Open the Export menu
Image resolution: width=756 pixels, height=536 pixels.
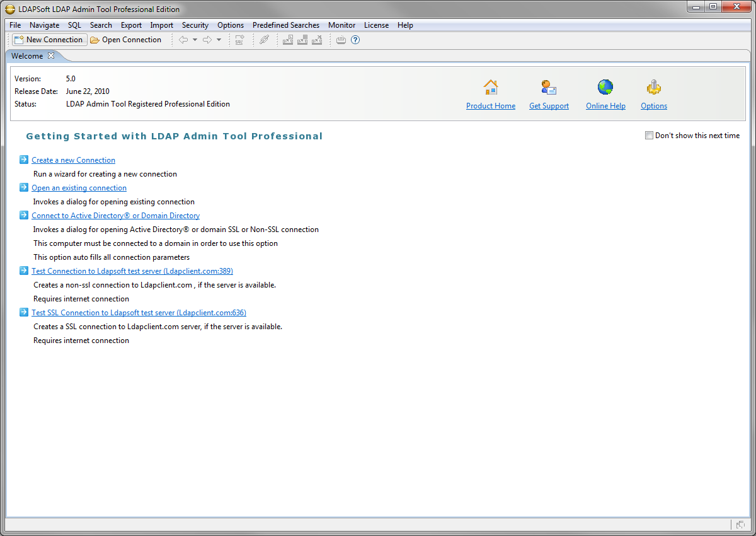(131, 25)
